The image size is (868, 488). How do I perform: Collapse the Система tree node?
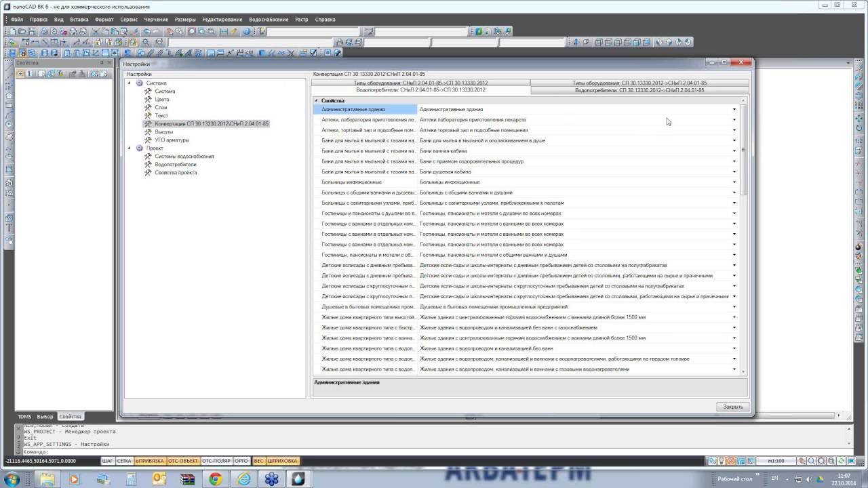(x=129, y=83)
